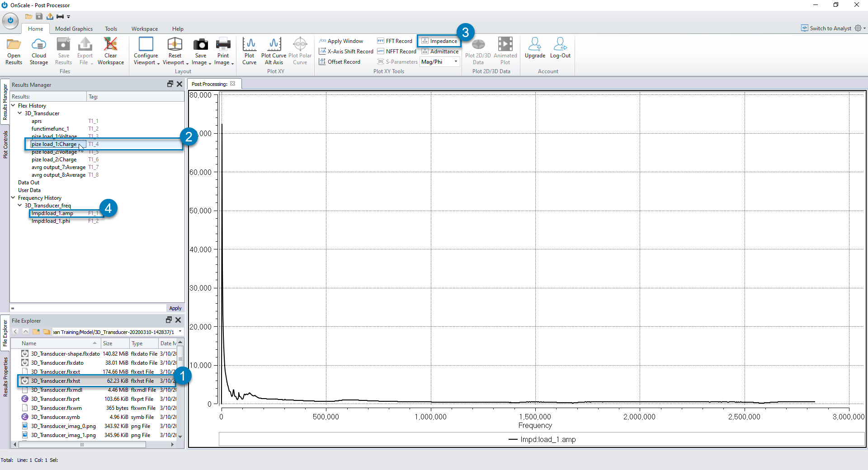Select the Offset Record tool
This screenshot has width=868, height=470.
[340, 62]
